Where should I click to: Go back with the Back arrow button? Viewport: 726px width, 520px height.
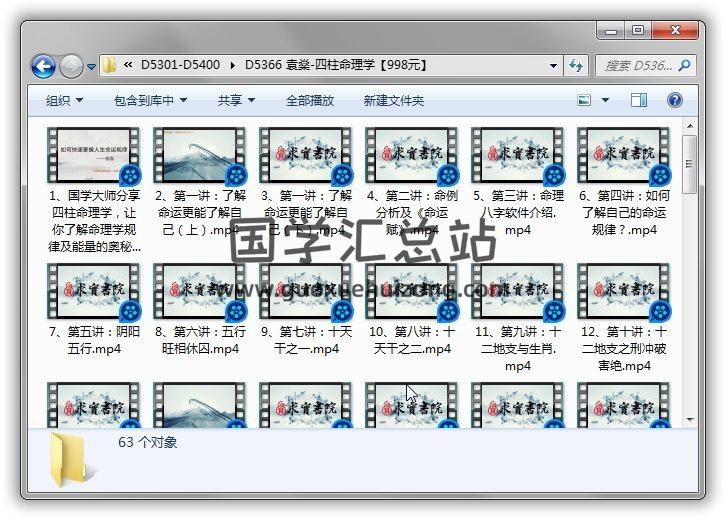[x=44, y=67]
